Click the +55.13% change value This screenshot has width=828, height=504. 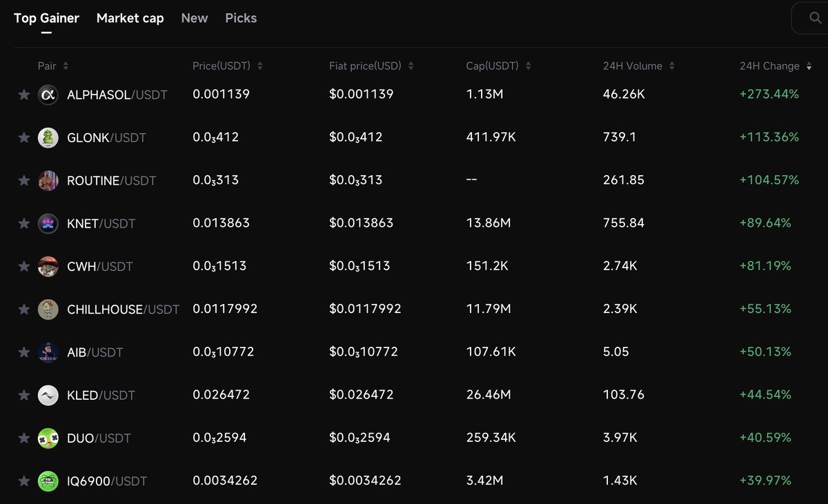(x=765, y=308)
